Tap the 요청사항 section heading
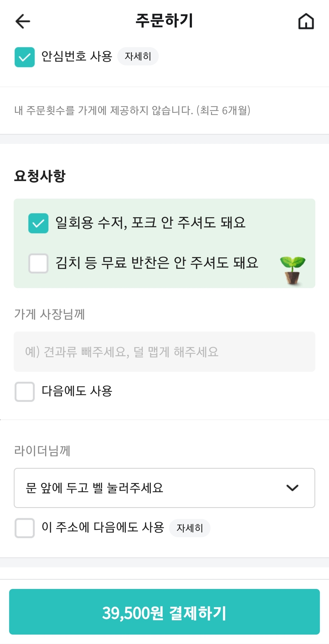Screen dimensions: 329x644 (x=40, y=176)
